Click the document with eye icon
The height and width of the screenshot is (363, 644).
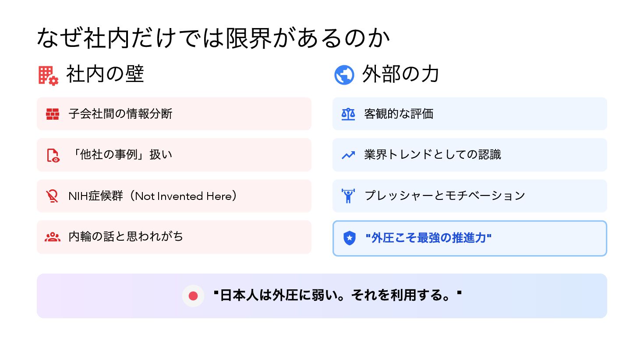[53, 155]
